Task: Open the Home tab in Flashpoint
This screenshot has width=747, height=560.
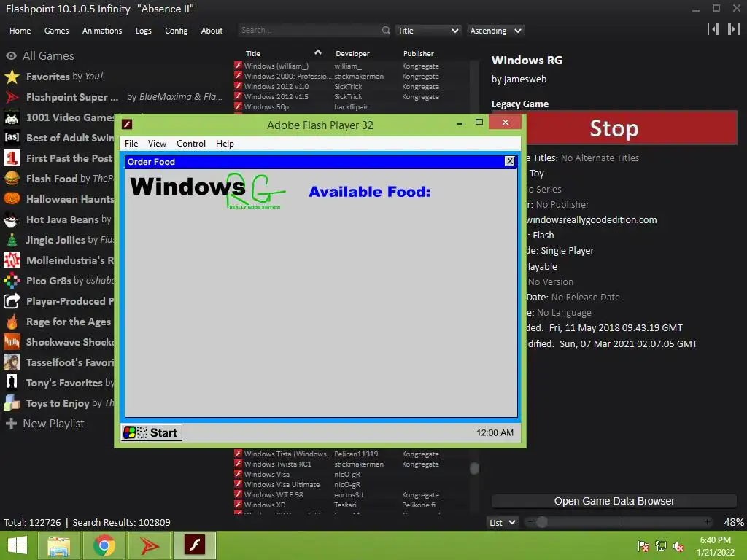Action: tap(20, 31)
